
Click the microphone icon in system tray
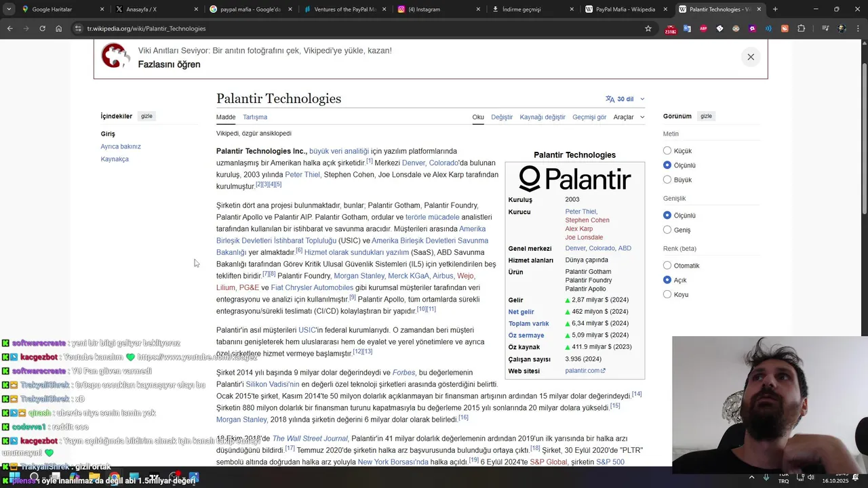click(766, 478)
